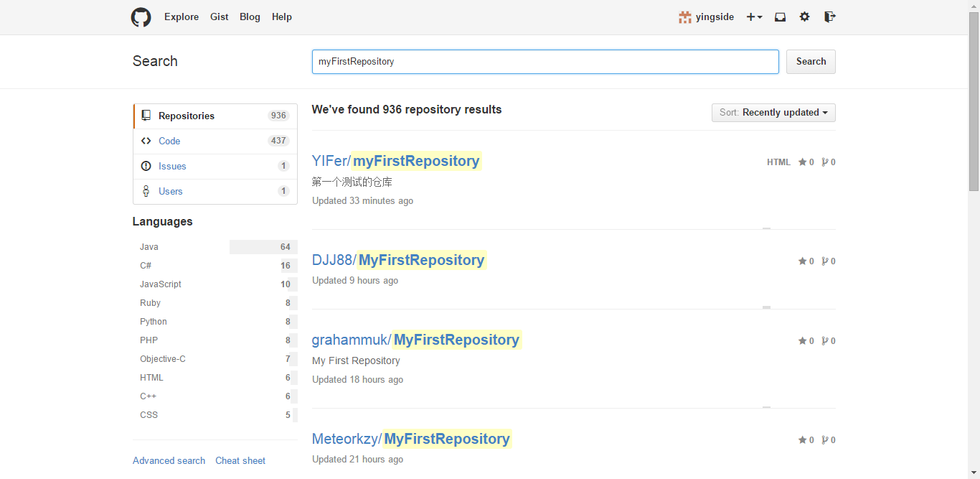Open the YIFer/myFirstRepository result

tap(396, 161)
